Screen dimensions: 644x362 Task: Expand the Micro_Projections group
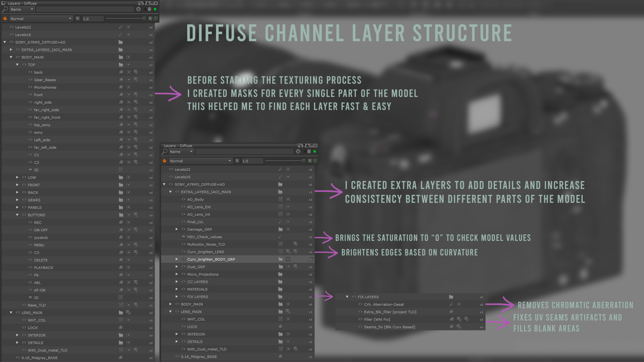177,274
